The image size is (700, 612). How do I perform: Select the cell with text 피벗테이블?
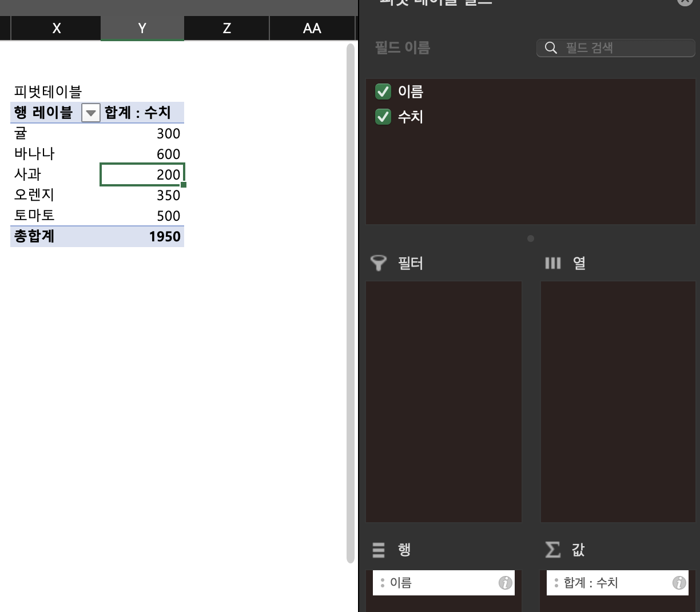pos(48,92)
